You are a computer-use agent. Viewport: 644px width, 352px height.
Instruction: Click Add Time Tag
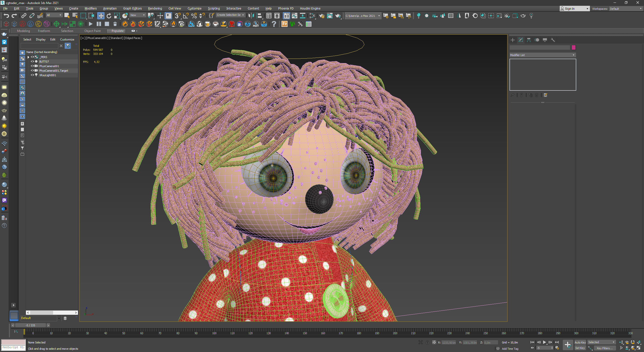[510, 349]
